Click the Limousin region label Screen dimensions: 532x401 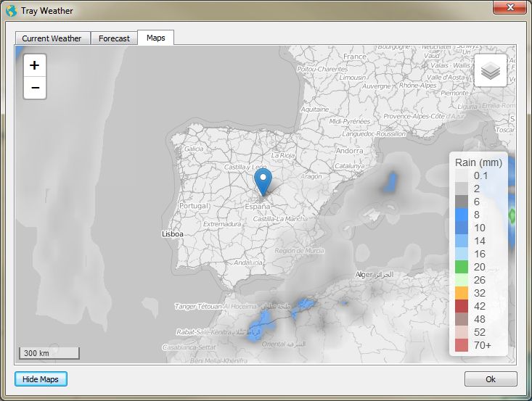click(x=353, y=78)
